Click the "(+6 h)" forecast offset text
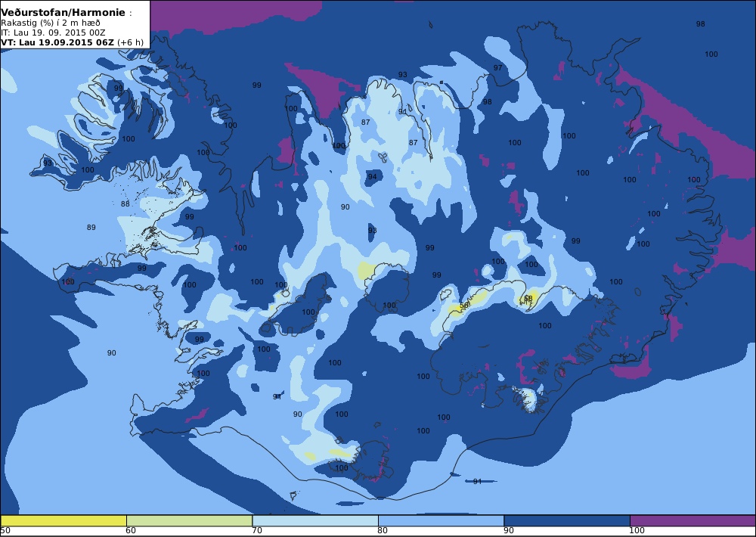This screenshot has width=756, height=537. [x=130, y=42]
